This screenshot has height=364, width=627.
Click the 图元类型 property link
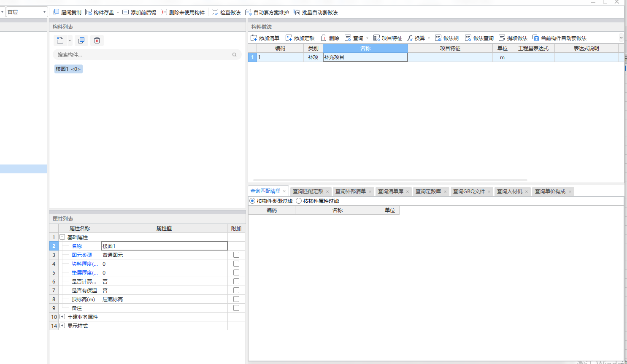pos(82,255)
